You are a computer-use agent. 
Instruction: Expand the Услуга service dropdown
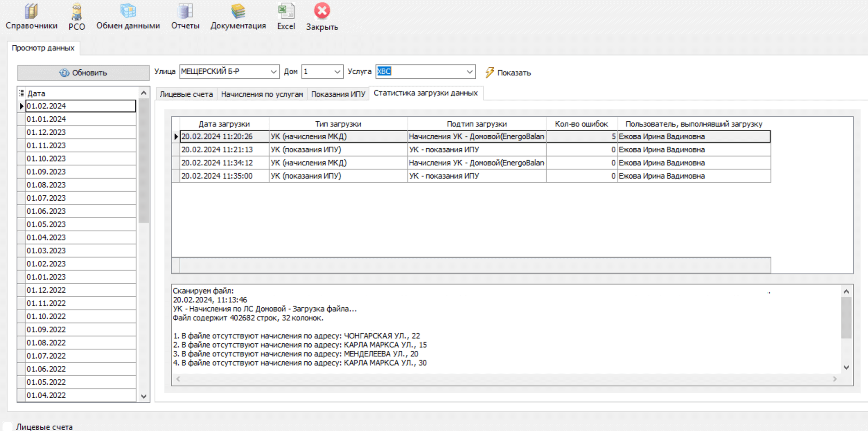pos(469,72)
